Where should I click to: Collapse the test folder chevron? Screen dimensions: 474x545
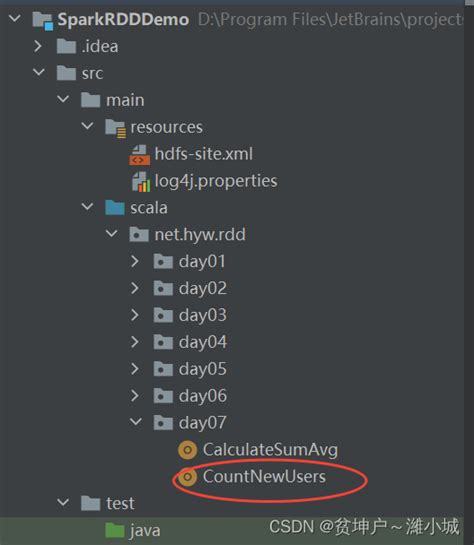(63, 503)
